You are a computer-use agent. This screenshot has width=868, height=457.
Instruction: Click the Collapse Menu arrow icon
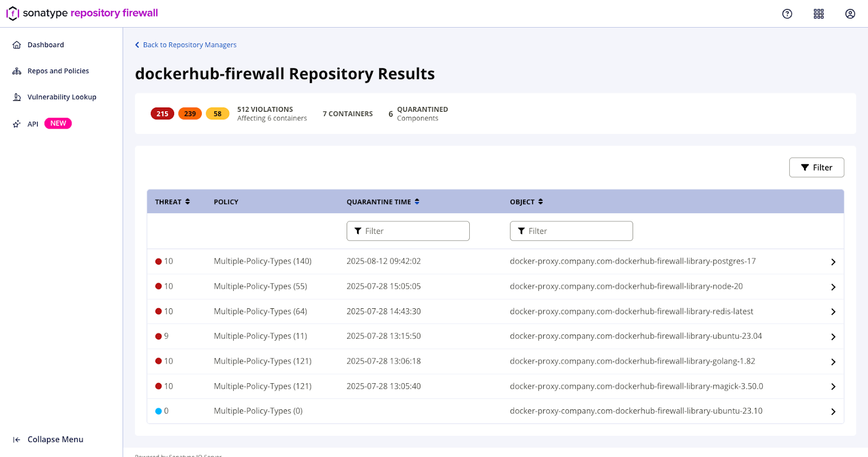pyautogui.click(x=17, y=440)
